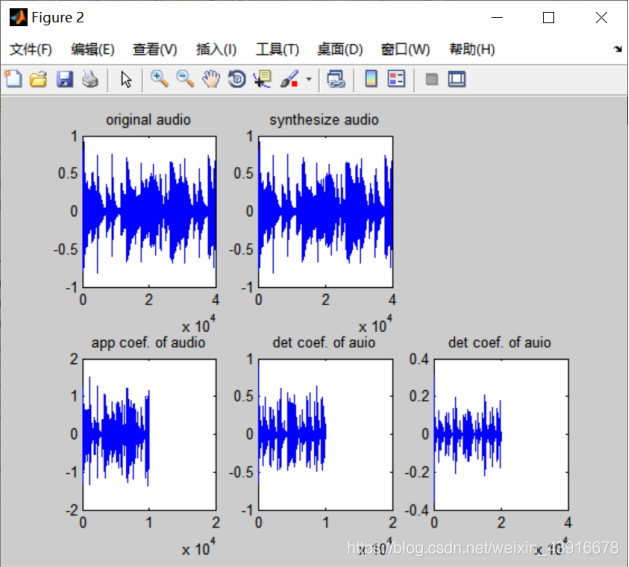629x567 pixels.
Task: Click the app coef. of audio plot
Action: point(149,435)
